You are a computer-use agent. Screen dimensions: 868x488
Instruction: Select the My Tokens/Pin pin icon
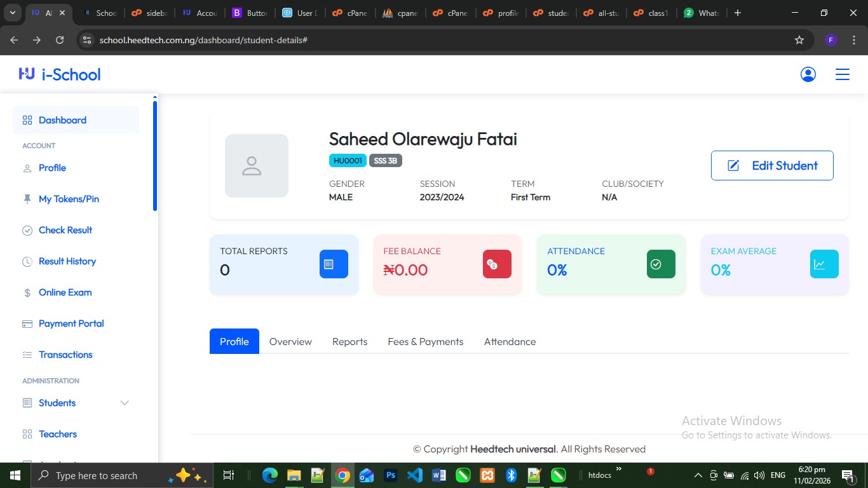(x=27, y=199)
